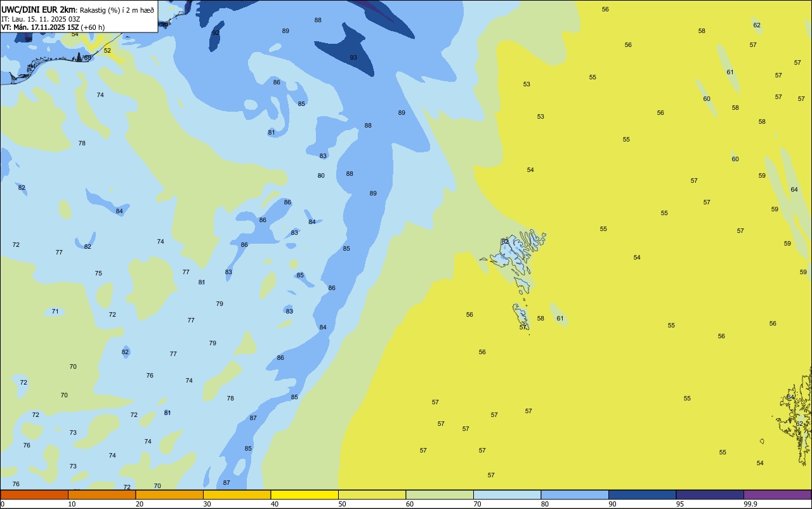Click the '40' legend scale label
The image size is (812, 509).
[275, 504]
